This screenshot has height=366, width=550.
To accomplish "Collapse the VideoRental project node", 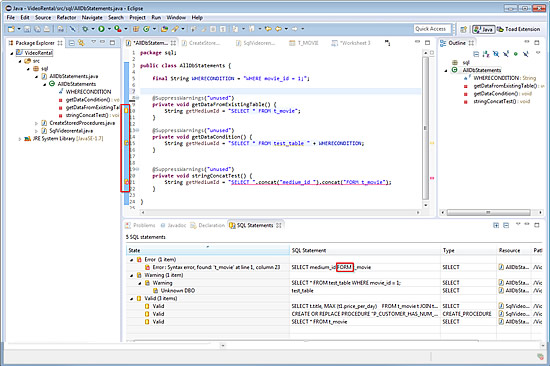I will pyautogui.click(x=12, y=53).
